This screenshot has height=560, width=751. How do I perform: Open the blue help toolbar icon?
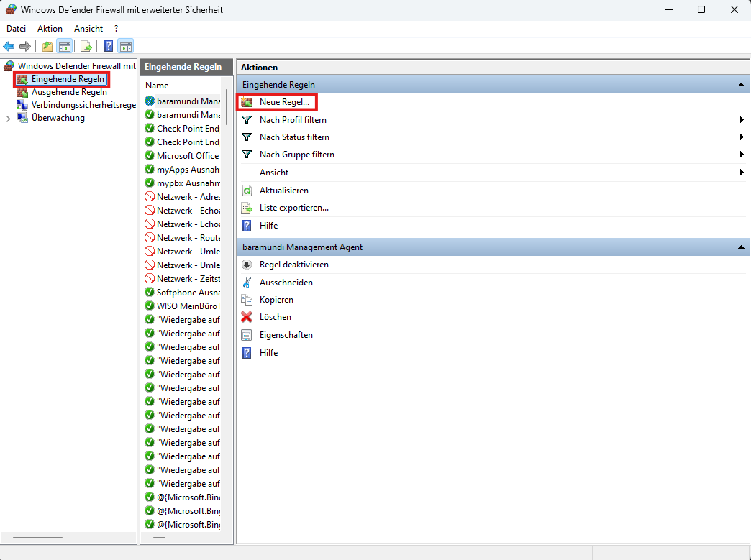pyautogui.click(x=109, y=47)
